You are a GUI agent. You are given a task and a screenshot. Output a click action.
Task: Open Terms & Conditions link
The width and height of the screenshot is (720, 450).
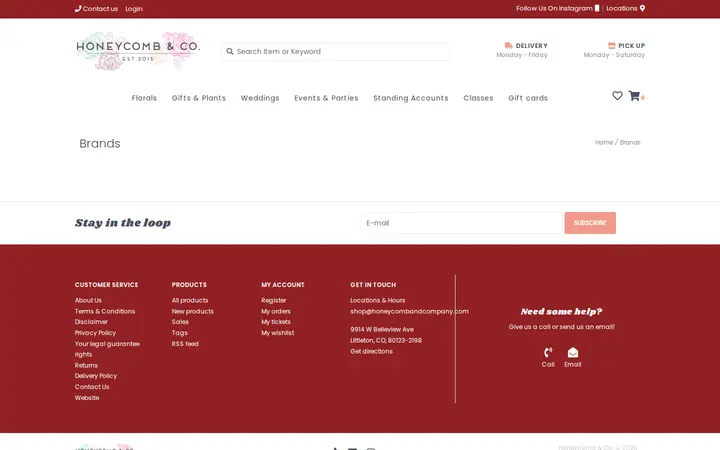point(105,311)
